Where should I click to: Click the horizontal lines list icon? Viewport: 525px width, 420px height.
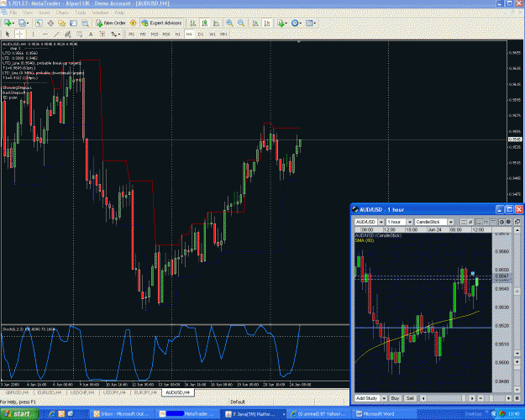click(x=463, y=222)
